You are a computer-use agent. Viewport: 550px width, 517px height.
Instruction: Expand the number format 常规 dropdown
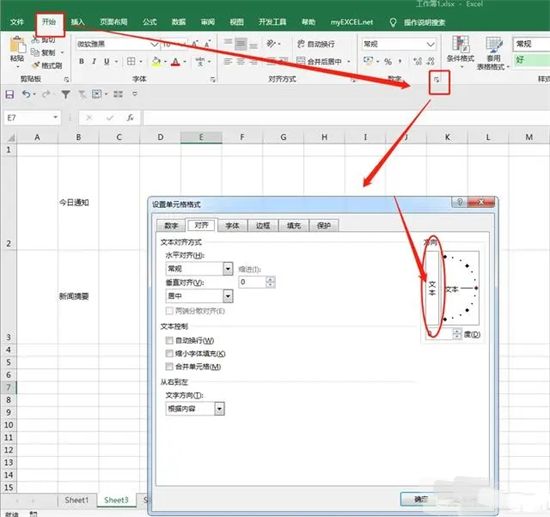coord(430,44)
